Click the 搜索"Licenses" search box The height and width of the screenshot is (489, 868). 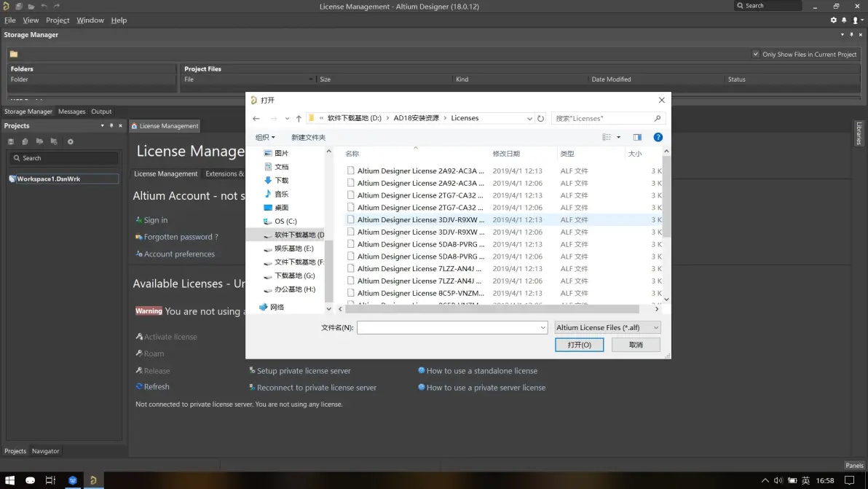(x=607, y=119)
